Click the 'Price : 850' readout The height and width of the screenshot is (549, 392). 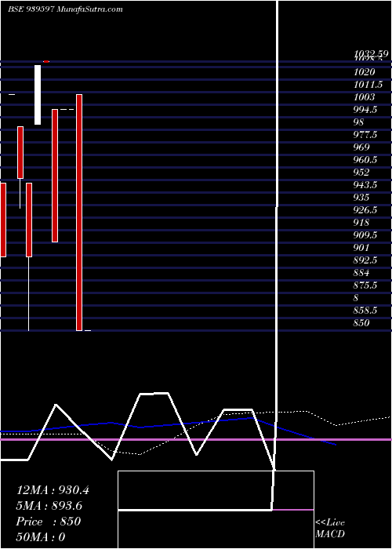(x=49, y=522)
